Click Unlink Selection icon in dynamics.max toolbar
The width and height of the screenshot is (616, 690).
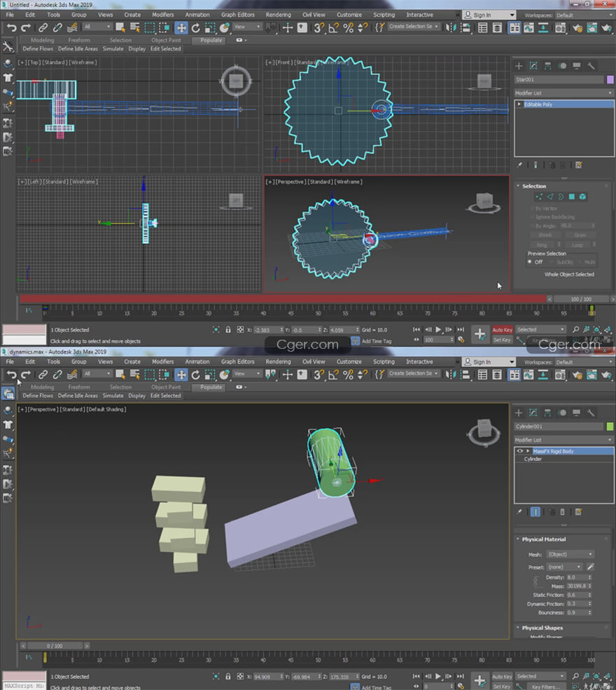click(x=57, y=375)
